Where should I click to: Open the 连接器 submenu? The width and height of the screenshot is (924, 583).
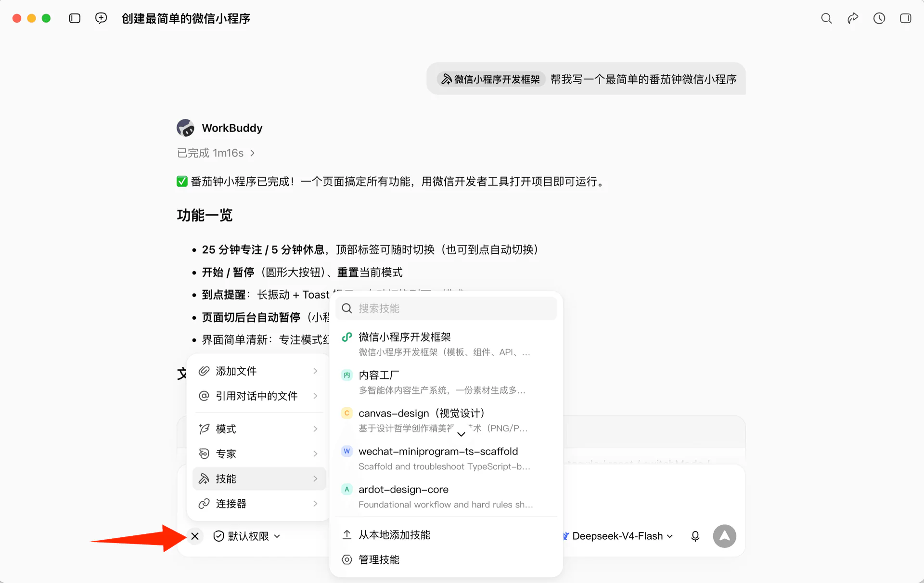pyautogui.click(x=259, y=504)
